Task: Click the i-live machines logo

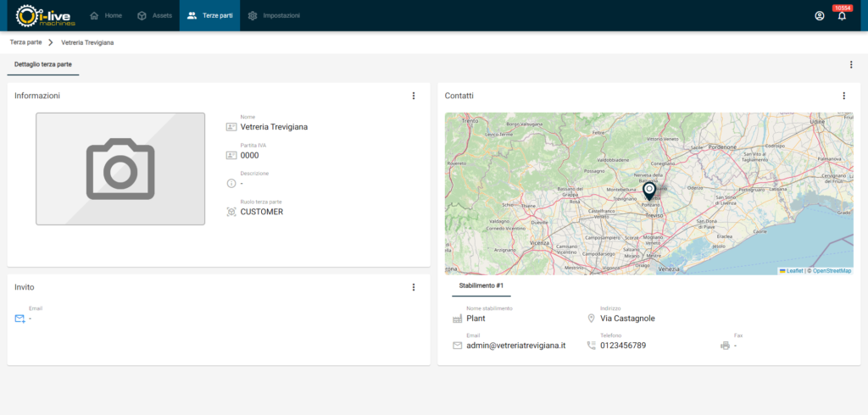Action: [46, 15]
